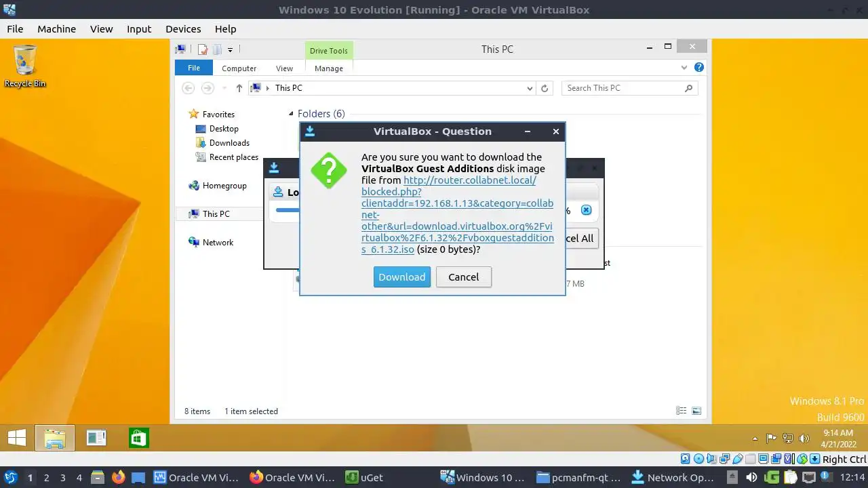Click the shared folders indicator in VirtualBox status bar

[x=751, y=459]
